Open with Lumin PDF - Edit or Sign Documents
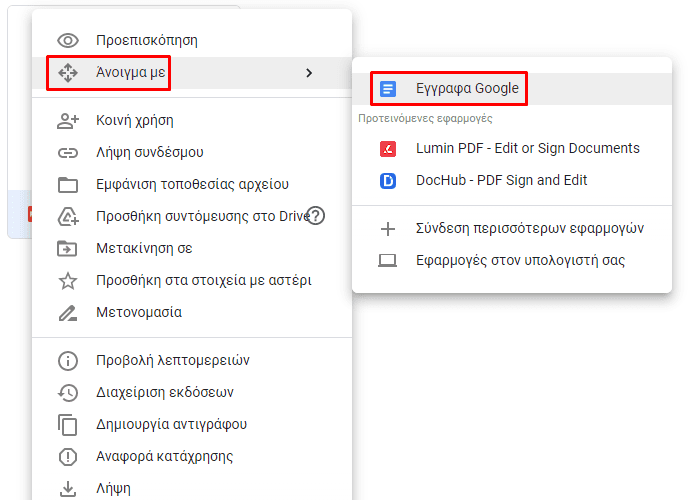The width and height of the screenshot is (698, 500). point(512,149)
